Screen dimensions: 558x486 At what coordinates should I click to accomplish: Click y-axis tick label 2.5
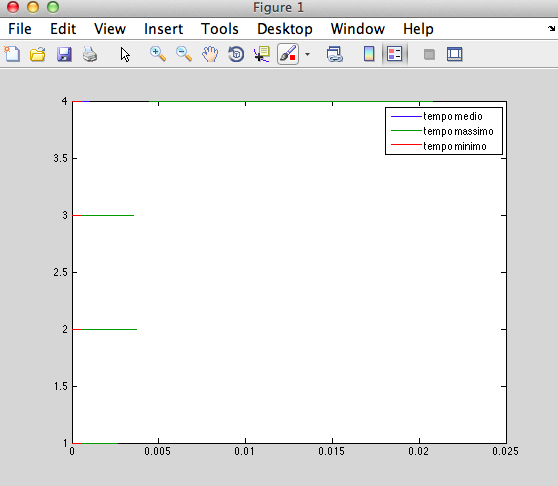click(60, 273)
